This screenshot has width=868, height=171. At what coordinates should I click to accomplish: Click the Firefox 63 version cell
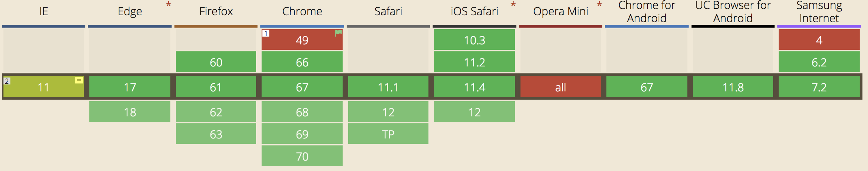[x=216, y=134]
